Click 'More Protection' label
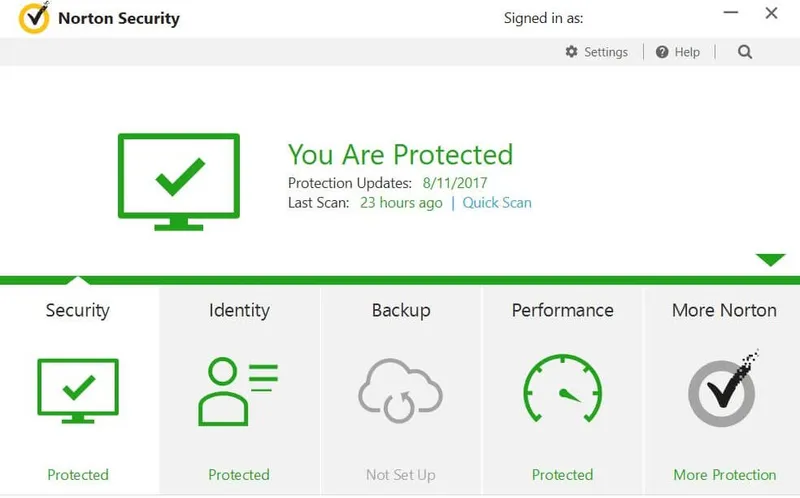The width and height of the screenshot is (800, 498). click(724, 475)
